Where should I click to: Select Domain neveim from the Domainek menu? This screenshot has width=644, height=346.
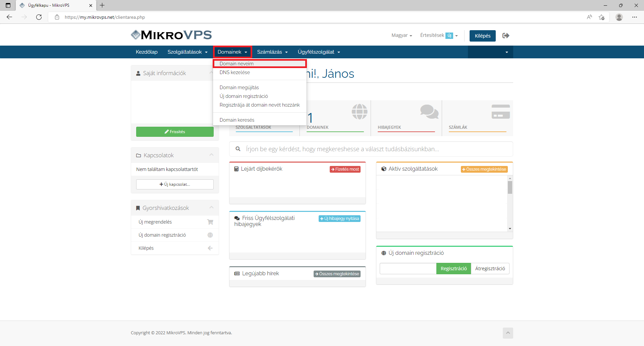click(x=260, y=64)
